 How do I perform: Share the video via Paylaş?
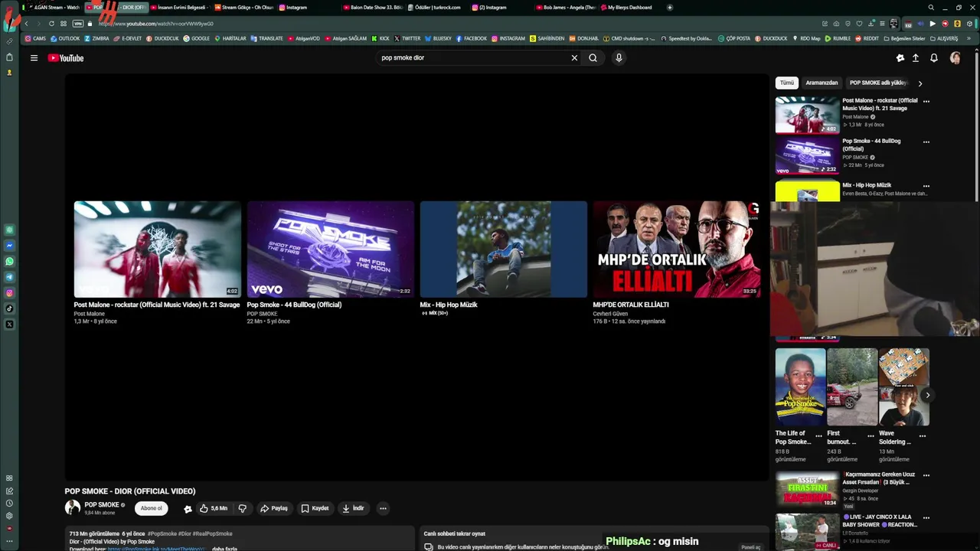[x=274, y=508]
